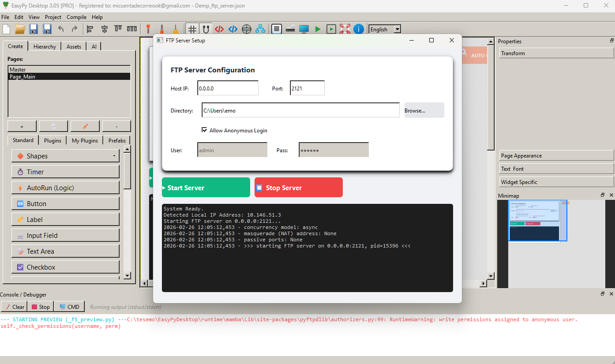
Task: Clear the console output
Action: 14,307
